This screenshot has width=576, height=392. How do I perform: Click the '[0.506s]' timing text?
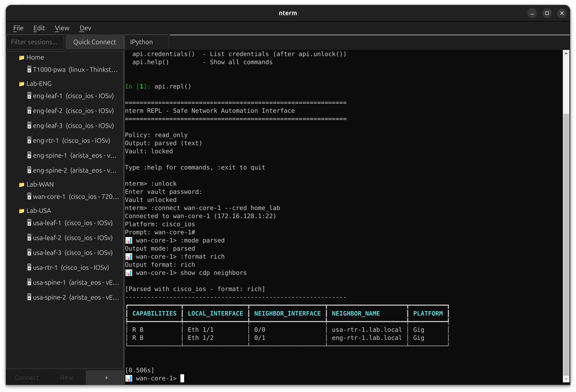tap(140, 370)
